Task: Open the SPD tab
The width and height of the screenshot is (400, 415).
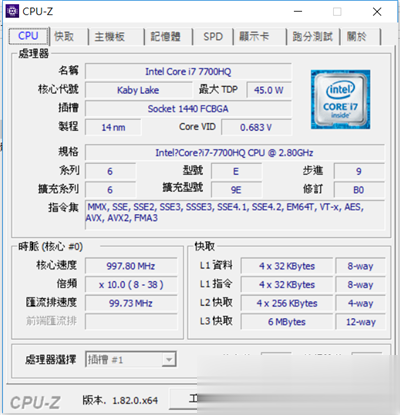Action: point(213,36)
